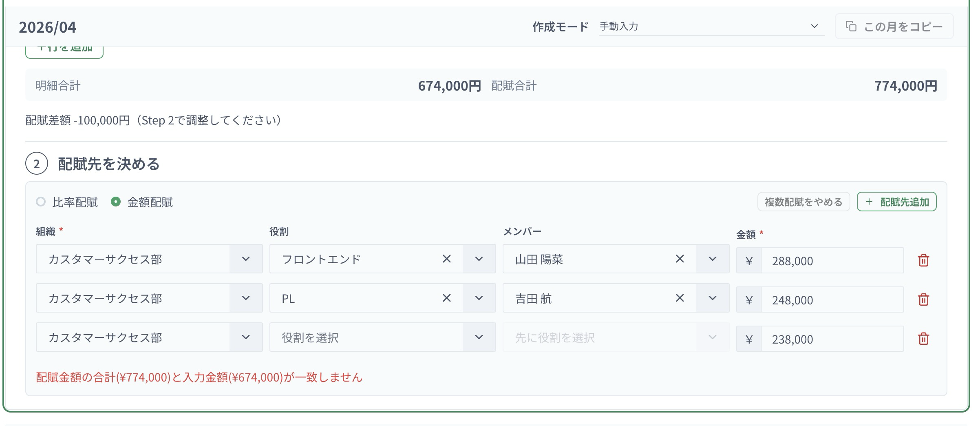Edit the 238,000 amount field

(832, 339)
